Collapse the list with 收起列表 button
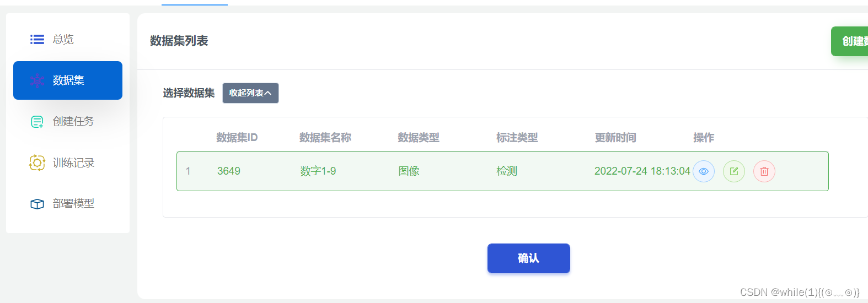This screenshot has height=303, width=868. coord(250,93)
